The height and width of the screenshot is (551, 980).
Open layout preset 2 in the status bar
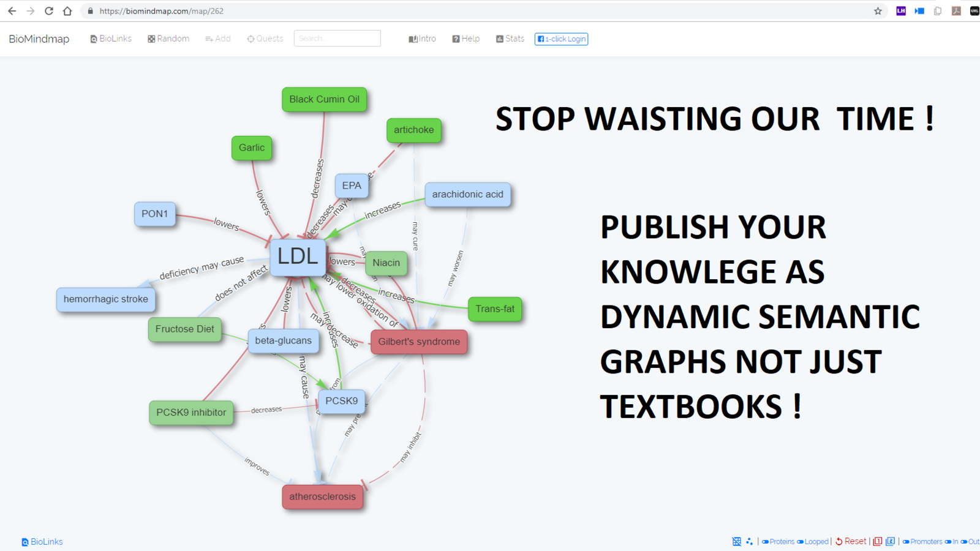click(x=889, y=541)
